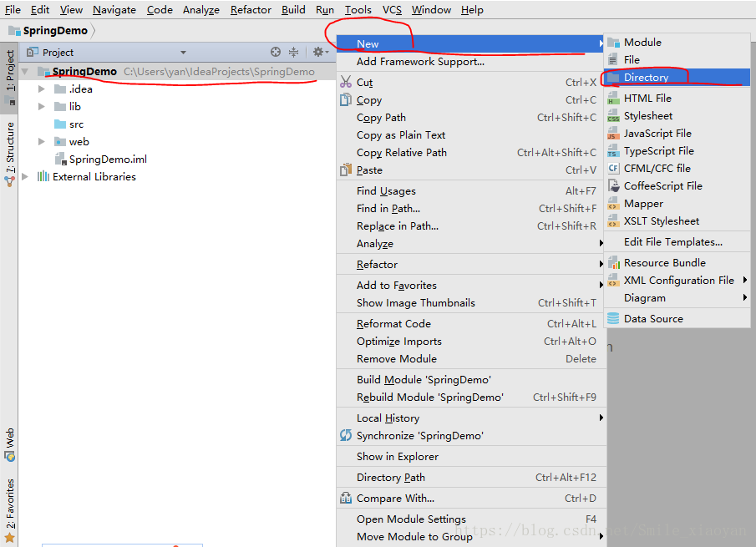Switch to the 1: Project tool tab
This screenshot has width=756, height=547.
pos(10,77)
